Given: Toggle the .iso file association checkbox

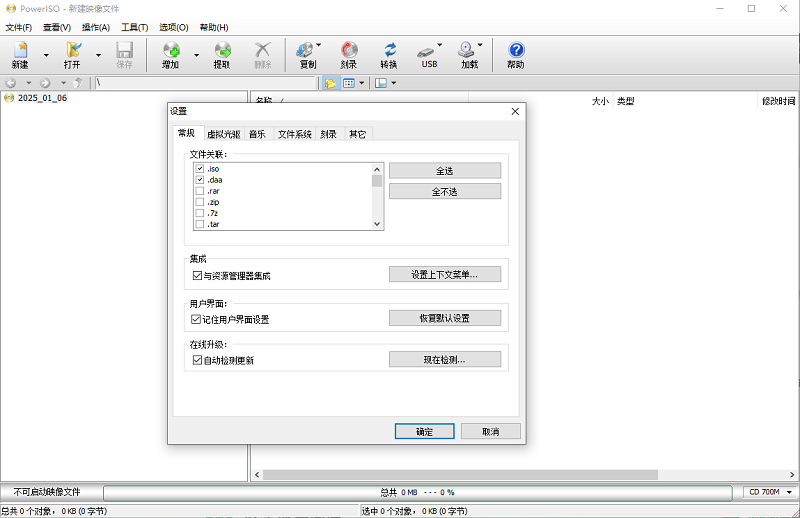Looking at the screenshot, I should pyautogui.click(x=200, y=168).
